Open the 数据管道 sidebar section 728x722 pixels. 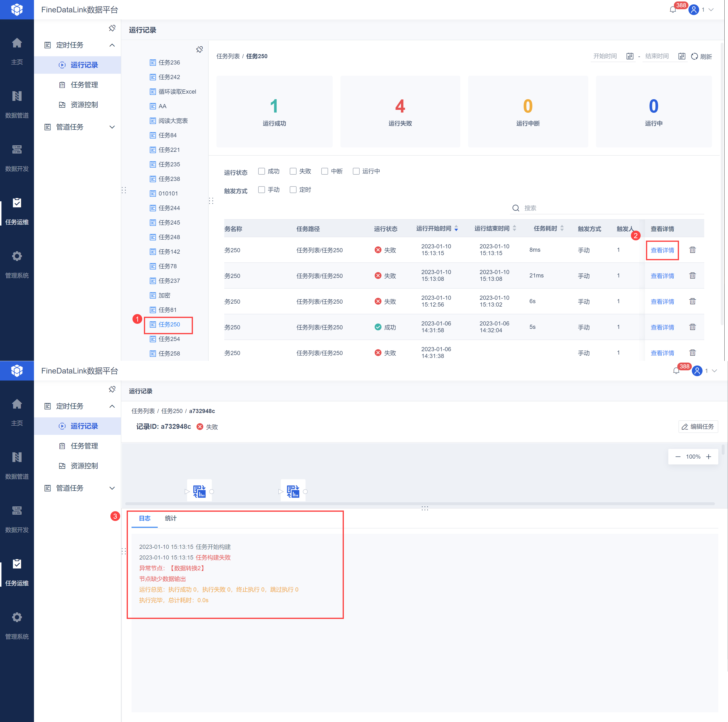pyautogui.click(x=17, y=103)
